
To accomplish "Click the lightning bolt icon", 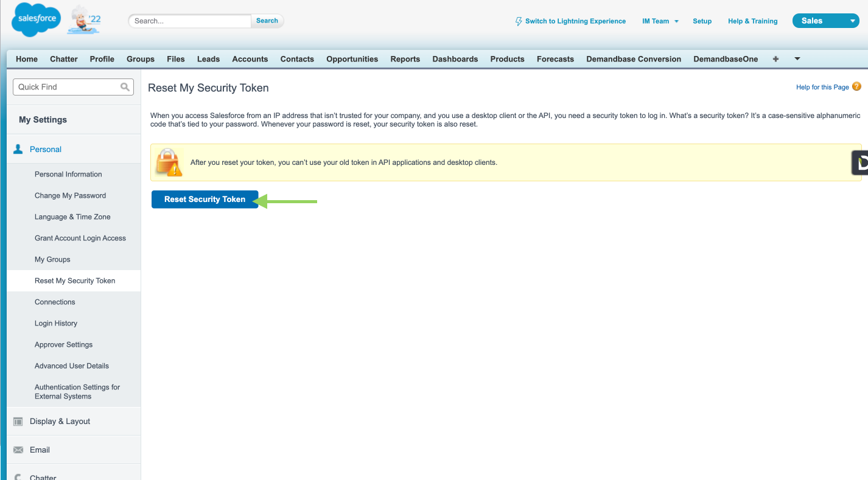I will (519, 21).
